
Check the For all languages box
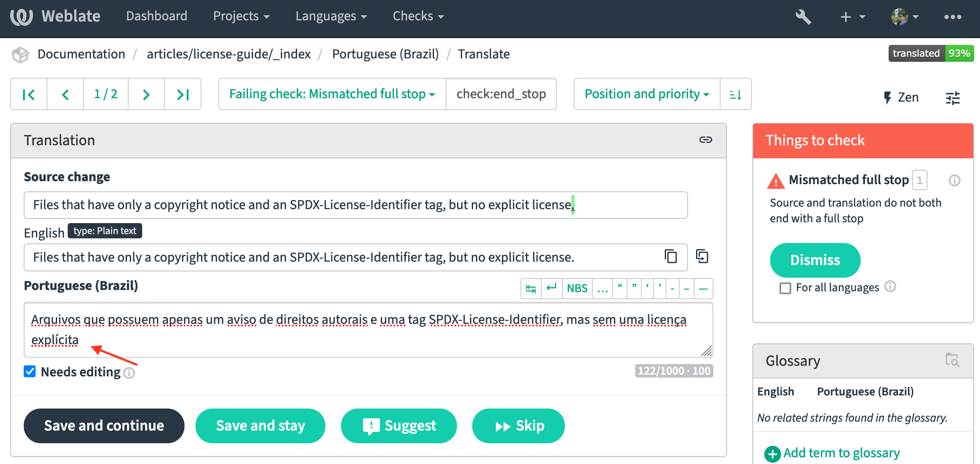785,288
